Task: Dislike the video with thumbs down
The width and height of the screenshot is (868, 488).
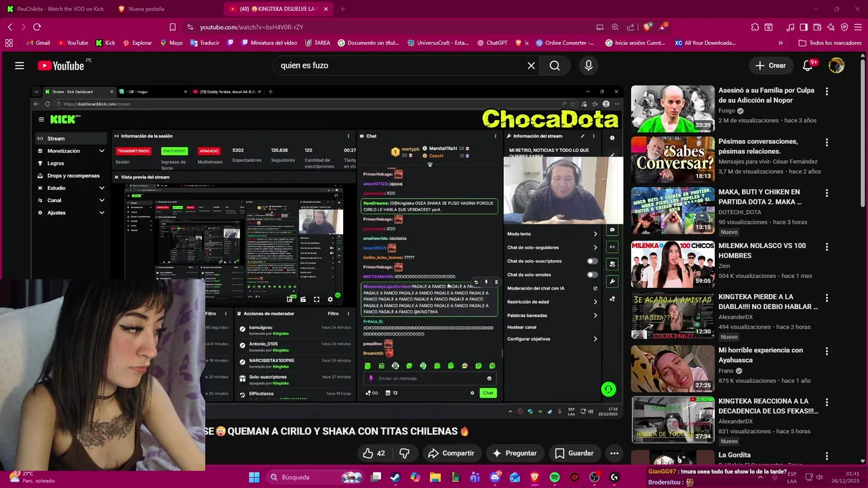Action: tap(405, 453)
